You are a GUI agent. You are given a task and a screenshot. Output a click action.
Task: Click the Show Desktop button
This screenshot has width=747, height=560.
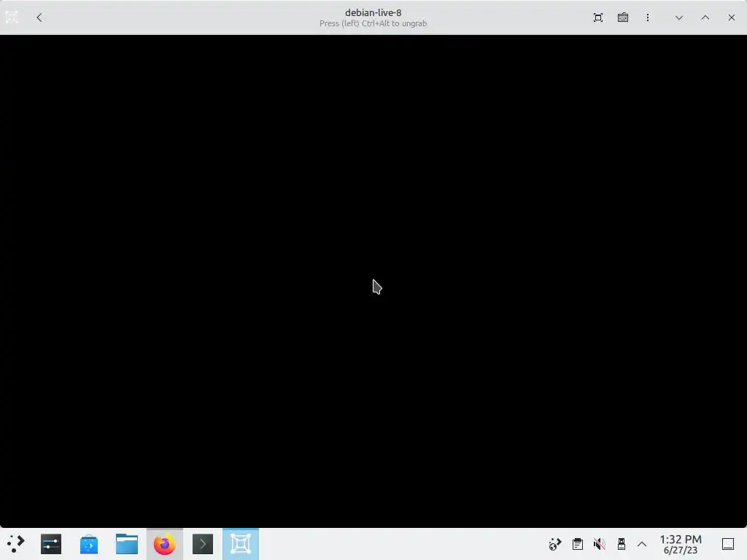[x=728, y=544]
